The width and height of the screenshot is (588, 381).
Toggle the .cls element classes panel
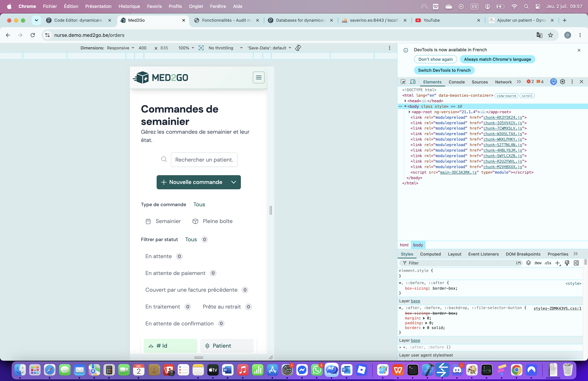click(548, 263)
